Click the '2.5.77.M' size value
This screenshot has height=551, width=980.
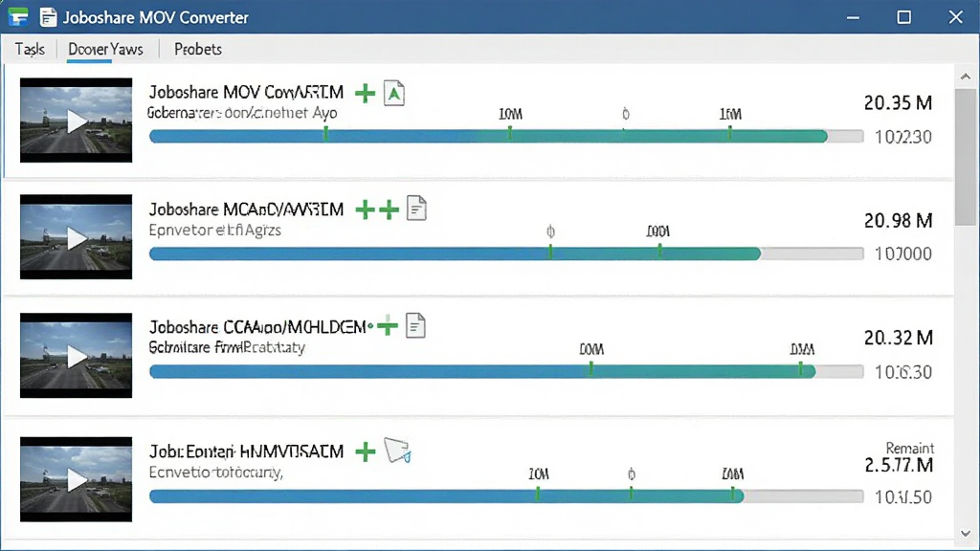point(899,466)
